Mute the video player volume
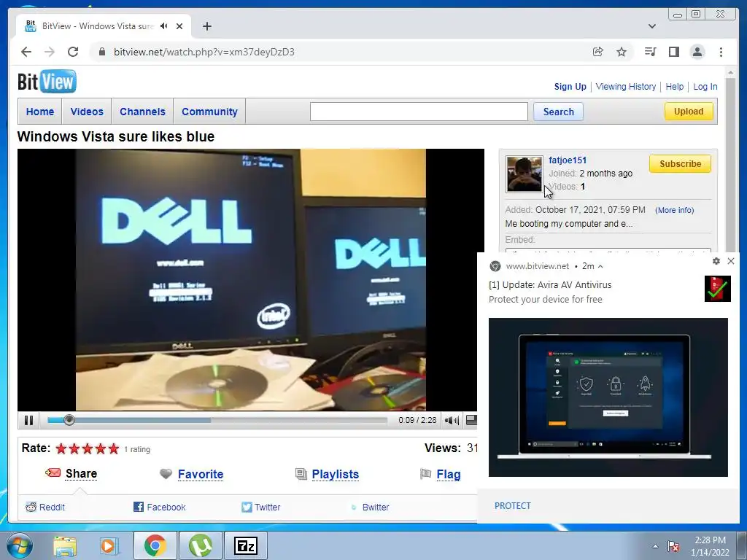Viewport: 747px width, 560px height. point(452,420)
